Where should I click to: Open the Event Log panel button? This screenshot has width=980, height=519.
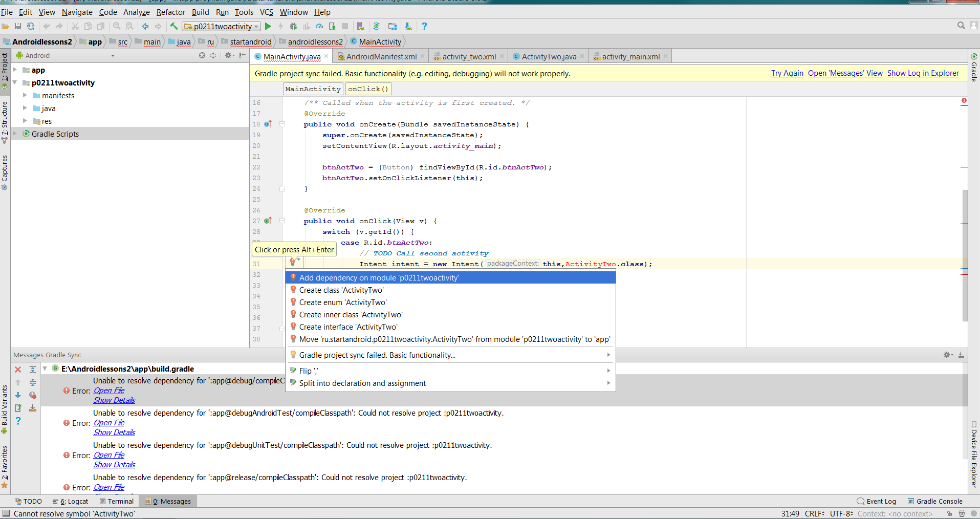tap(877, 501)
